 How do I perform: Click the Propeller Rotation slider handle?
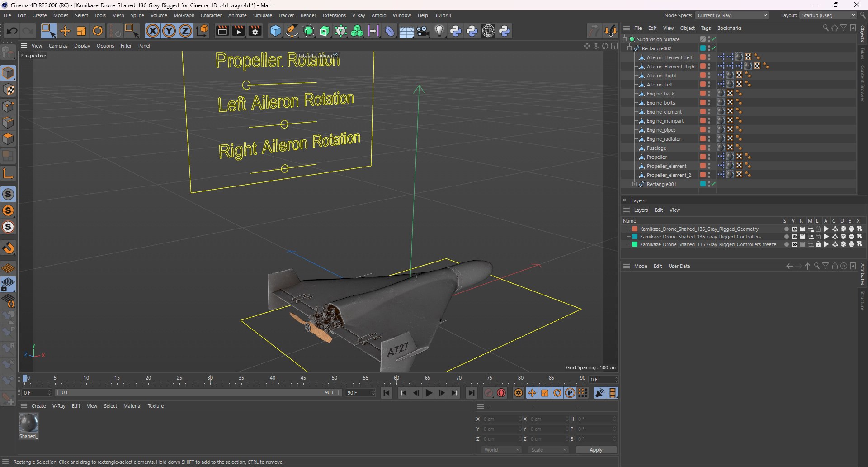pyautogui.click(x=246, y=85)
